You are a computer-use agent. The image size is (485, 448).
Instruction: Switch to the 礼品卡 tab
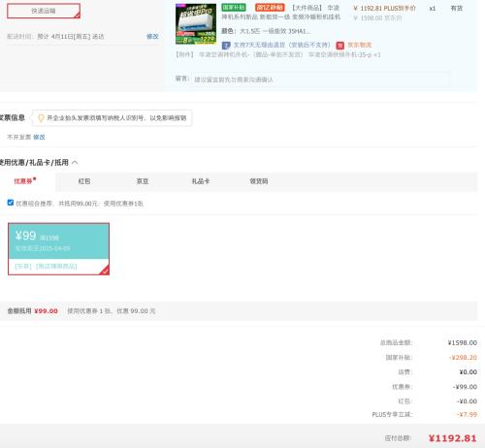(201, 181)
